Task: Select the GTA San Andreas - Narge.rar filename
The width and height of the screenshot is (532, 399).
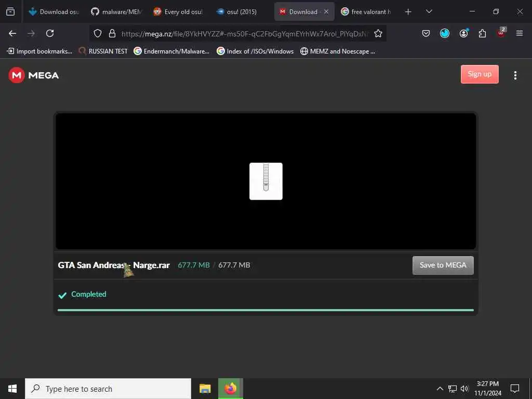Action: pyautogui.click(x=114, y=265)
